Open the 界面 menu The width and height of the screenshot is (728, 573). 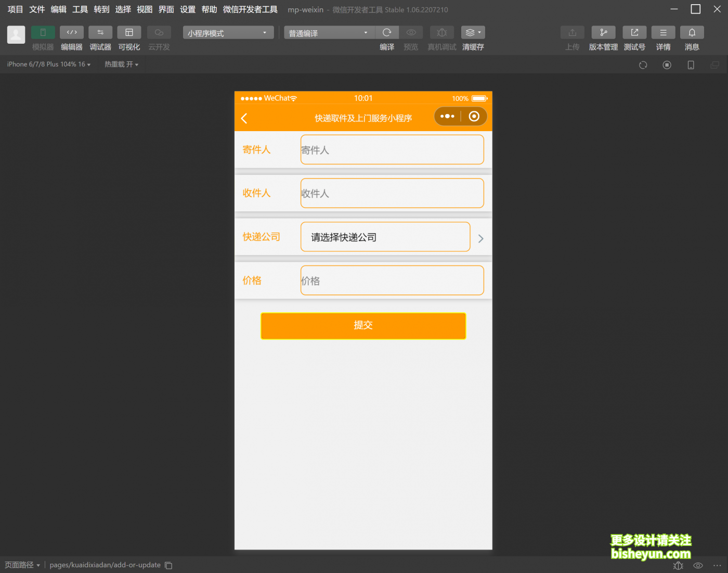click(x=166, y=9)
